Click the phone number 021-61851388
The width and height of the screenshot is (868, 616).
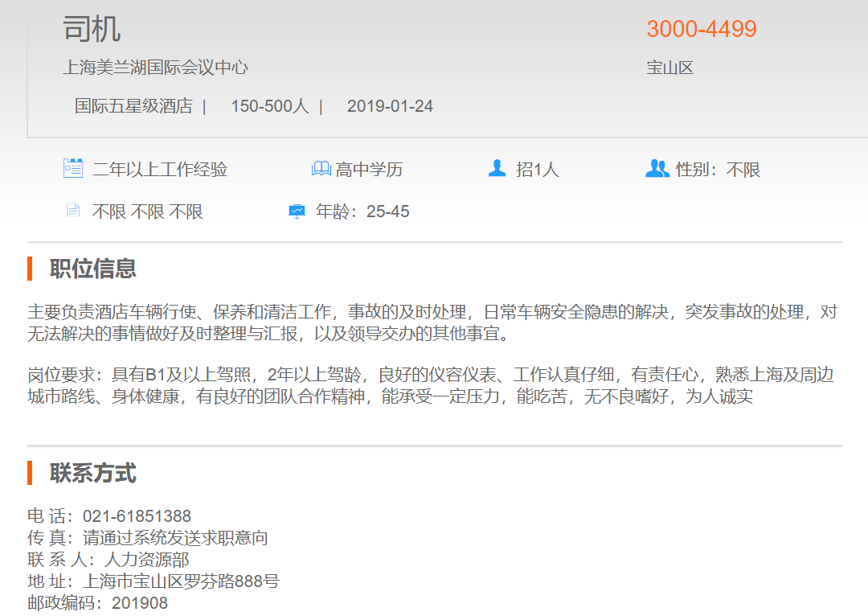(137, 516)
